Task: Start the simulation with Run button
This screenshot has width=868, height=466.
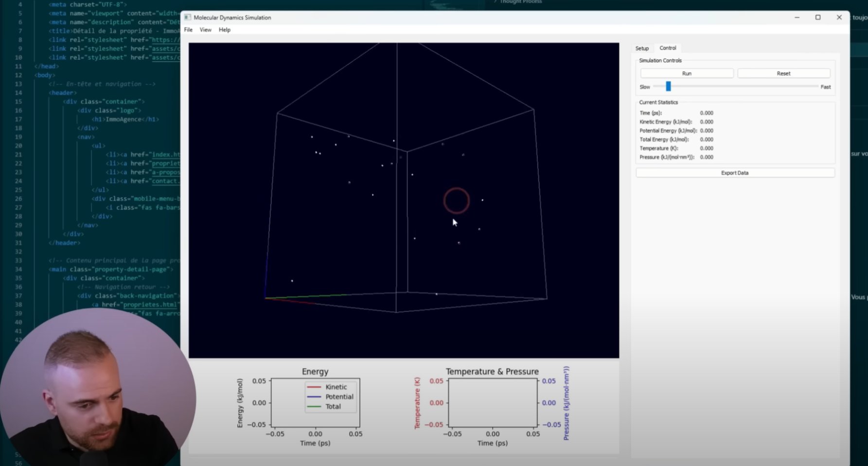Action: point(687,73)
